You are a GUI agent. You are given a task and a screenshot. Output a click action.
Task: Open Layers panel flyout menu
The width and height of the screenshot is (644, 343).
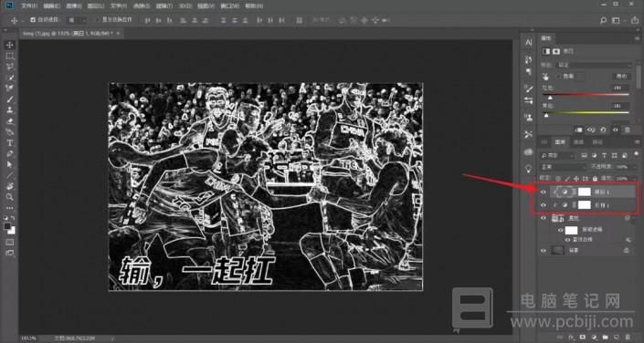[x=637, y=142]
